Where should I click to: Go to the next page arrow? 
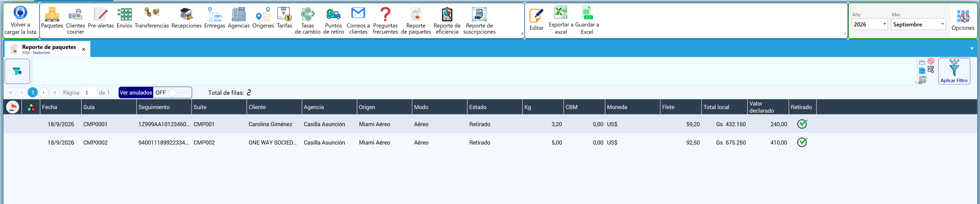pos(44,92)
